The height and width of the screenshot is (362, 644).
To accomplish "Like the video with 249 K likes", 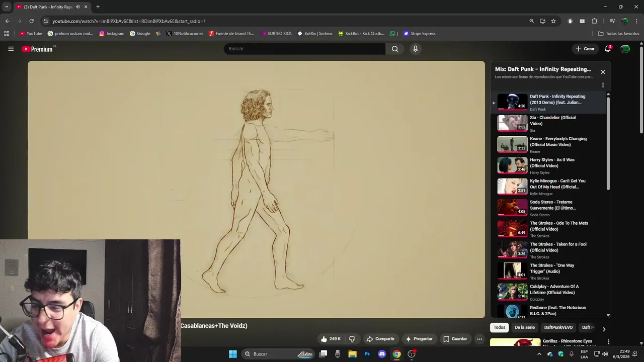I will point(331,339).
